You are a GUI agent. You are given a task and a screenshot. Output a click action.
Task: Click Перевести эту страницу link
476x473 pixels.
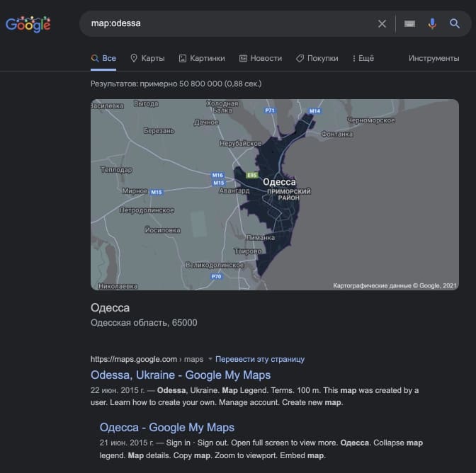[260, 359]
